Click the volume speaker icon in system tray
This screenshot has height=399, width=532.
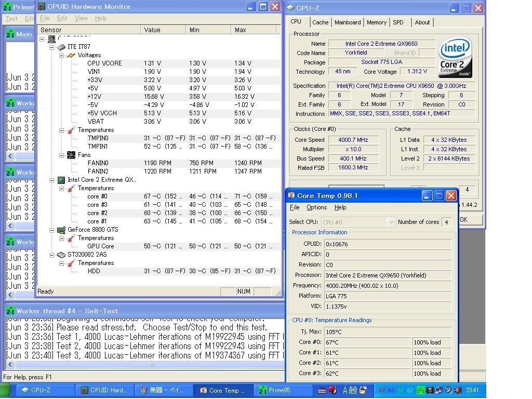click(457, 390)
